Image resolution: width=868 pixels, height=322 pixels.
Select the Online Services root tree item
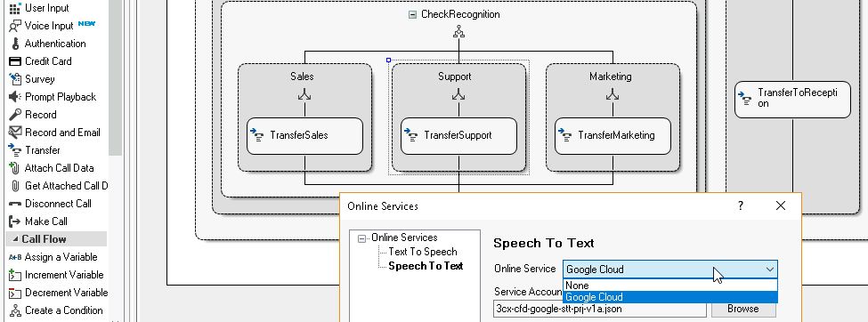pos(404,237)
